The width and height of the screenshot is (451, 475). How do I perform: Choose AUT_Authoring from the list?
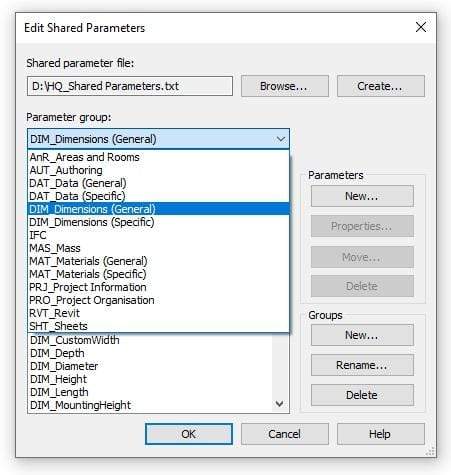[x=158, y=170]
